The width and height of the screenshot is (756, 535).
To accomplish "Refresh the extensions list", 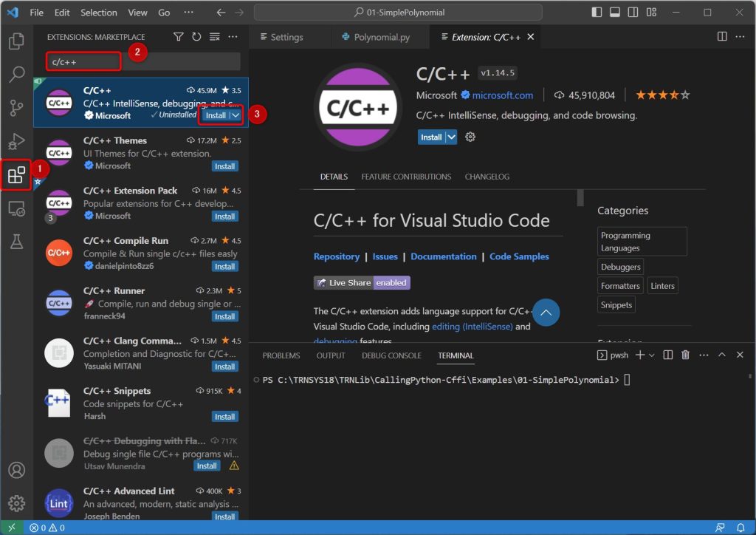I will pos(196,37).
